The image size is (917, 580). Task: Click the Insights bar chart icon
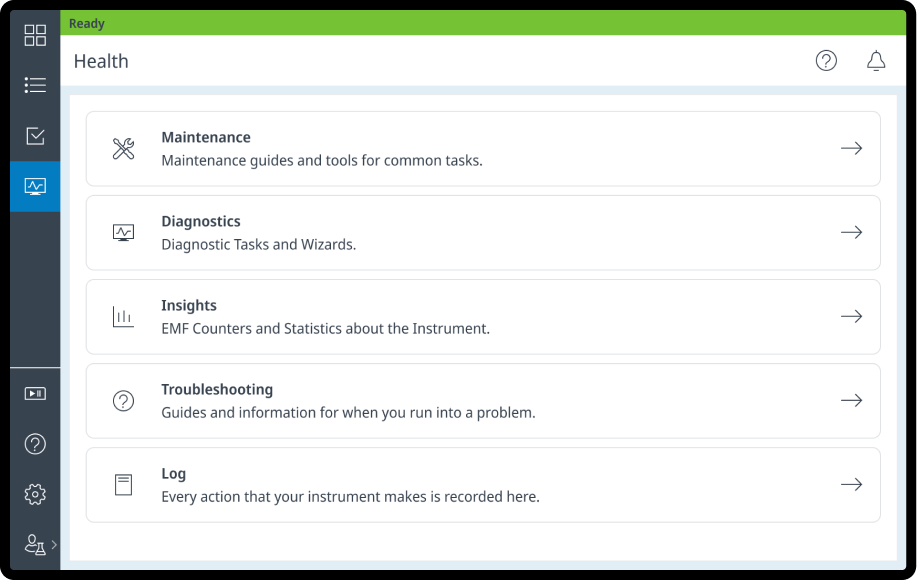click(123, 317)
